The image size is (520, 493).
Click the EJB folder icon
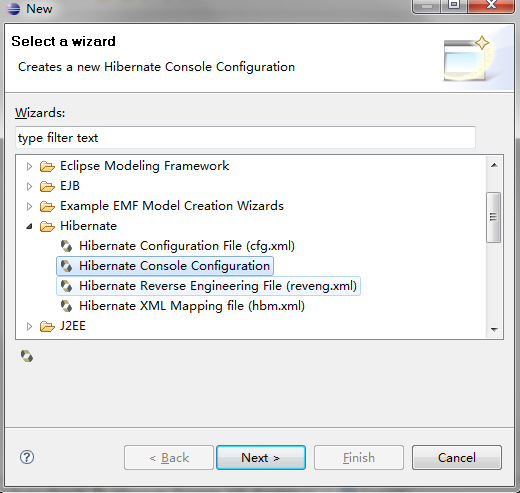point(47,186)
